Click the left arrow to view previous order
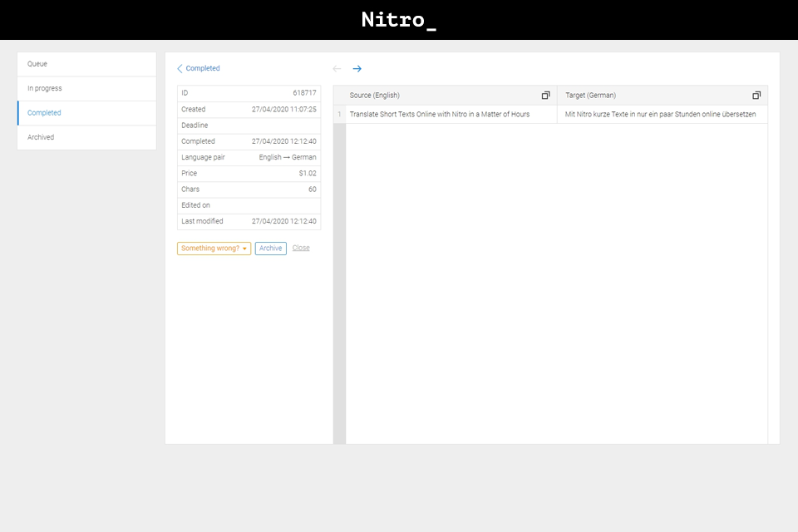This screenshot has height=532, width=798. pos(336,68)
